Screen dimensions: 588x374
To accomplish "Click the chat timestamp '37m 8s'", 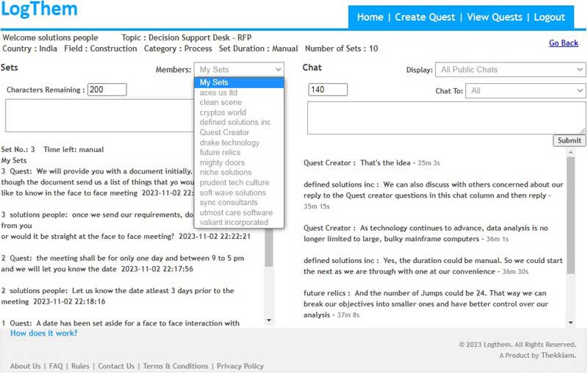I will (x=348, y=315).
